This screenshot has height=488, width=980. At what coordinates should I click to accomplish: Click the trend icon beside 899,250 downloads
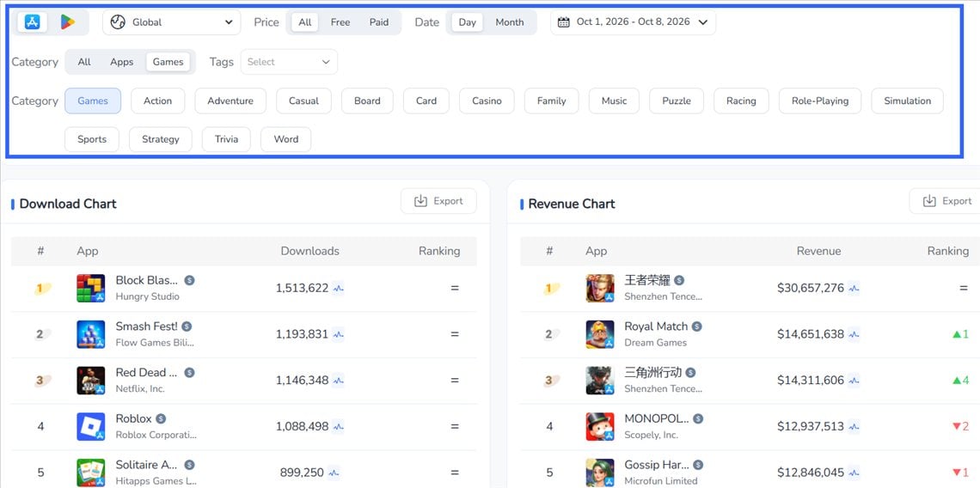pyautogui.click(x=334, y=473)
